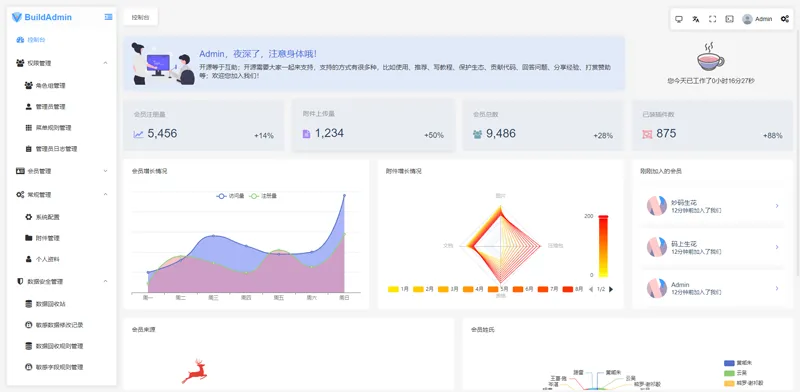Open 菜单规则管理 grid icon item
800x392 pixels.
[x=61, y=128]
